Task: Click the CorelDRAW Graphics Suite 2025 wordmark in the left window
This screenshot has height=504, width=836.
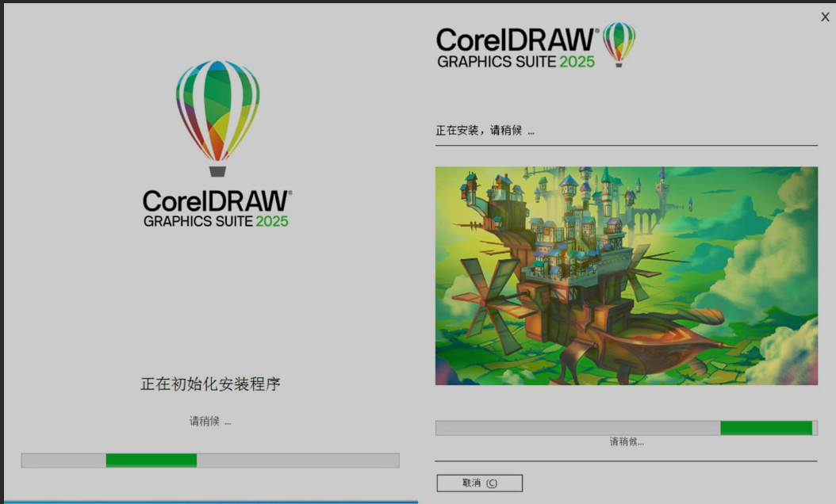Action: coord(217,208)
